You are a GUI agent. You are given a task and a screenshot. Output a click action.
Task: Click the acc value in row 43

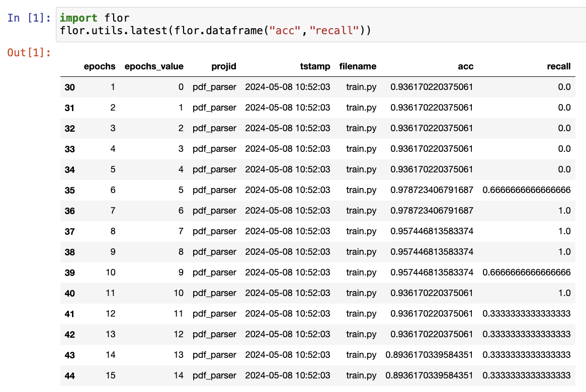pyautogui.click(x=429, y=355)
